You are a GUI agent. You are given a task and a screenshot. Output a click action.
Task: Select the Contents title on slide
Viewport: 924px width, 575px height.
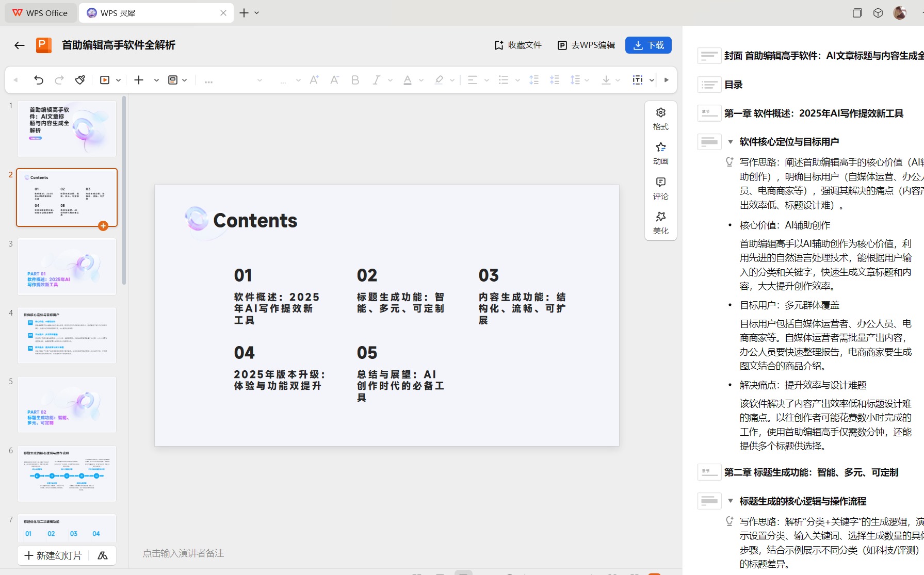click(x=255, y=221)
